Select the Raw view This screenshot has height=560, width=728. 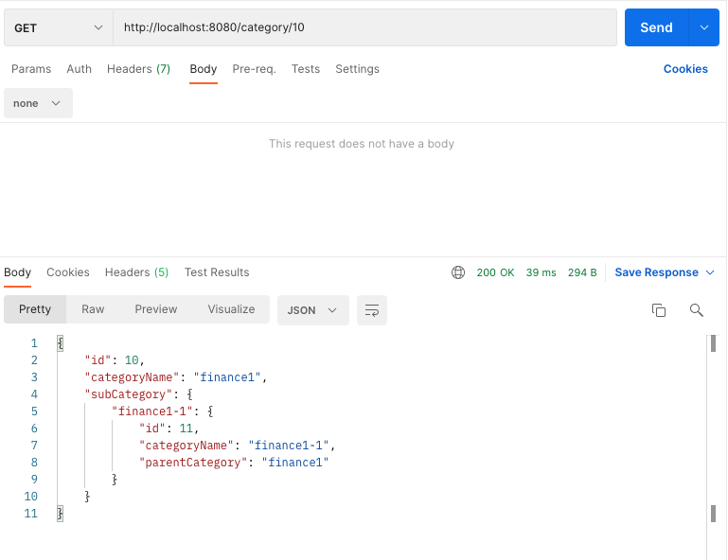(93, 309)
